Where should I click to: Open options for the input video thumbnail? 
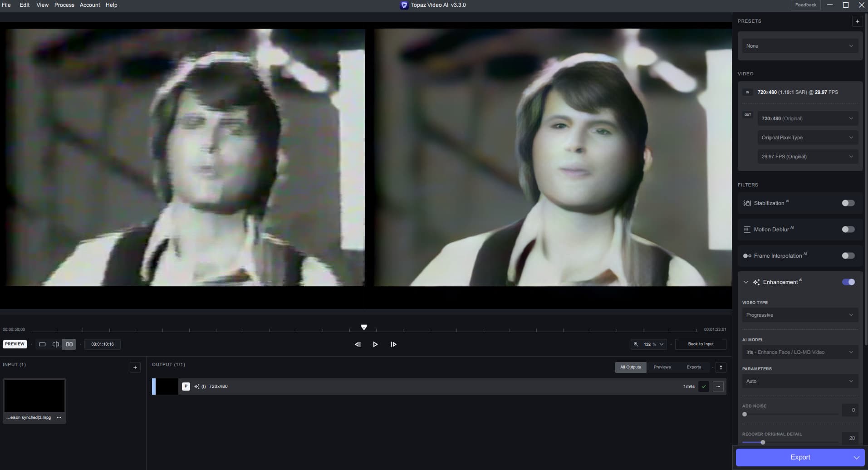tap(59, 417)
